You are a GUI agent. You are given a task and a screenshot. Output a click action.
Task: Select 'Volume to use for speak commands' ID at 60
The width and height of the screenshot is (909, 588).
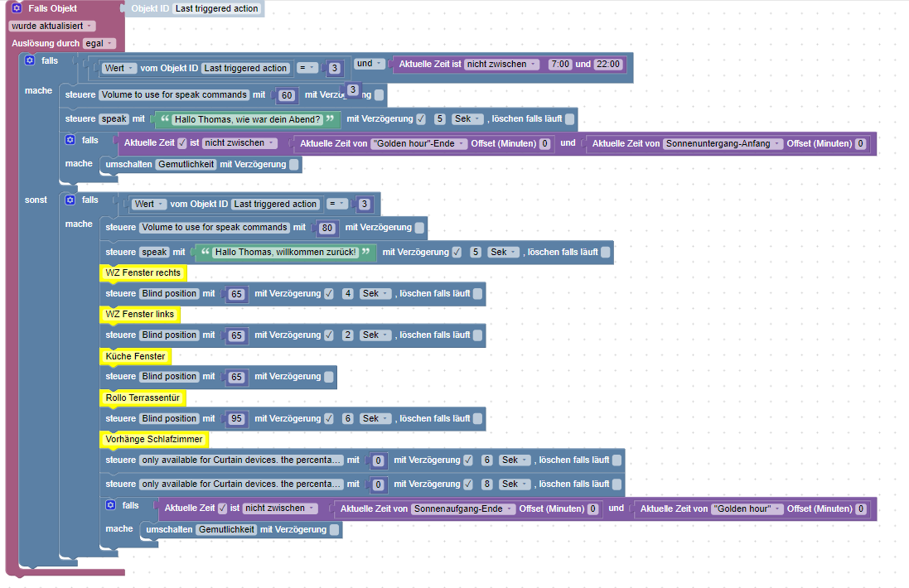click(x=175, y=95)
